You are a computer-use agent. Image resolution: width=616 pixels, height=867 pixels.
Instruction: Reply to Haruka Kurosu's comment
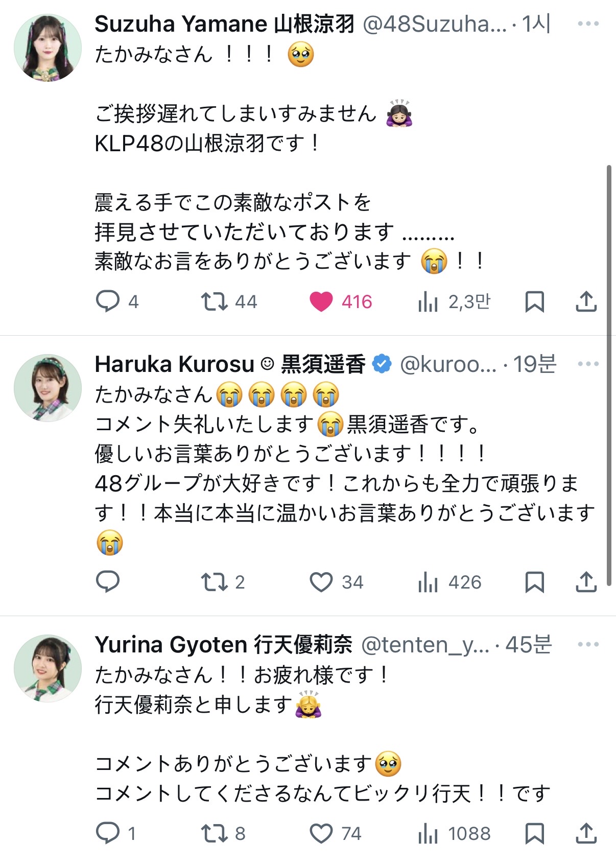coord(108,581)
